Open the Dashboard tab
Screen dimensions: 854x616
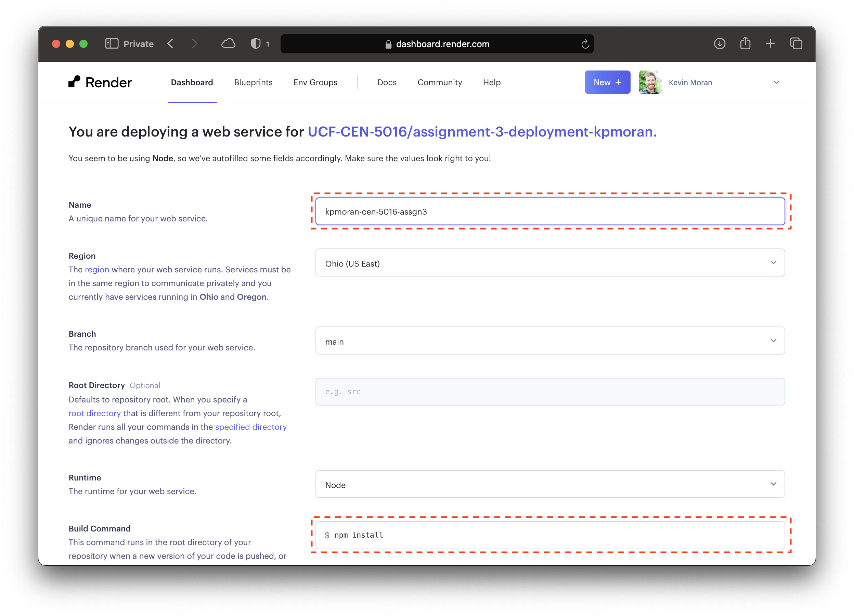[x=192, y=82]
